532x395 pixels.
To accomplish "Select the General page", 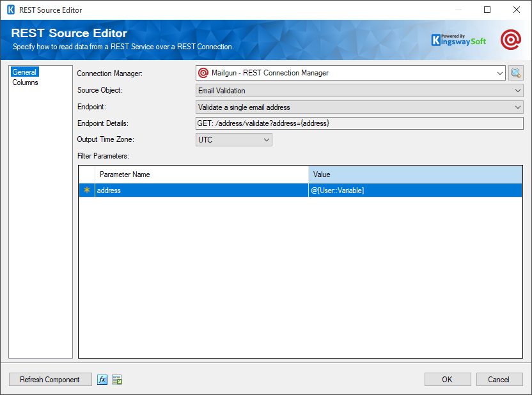I will pos(24,72).
